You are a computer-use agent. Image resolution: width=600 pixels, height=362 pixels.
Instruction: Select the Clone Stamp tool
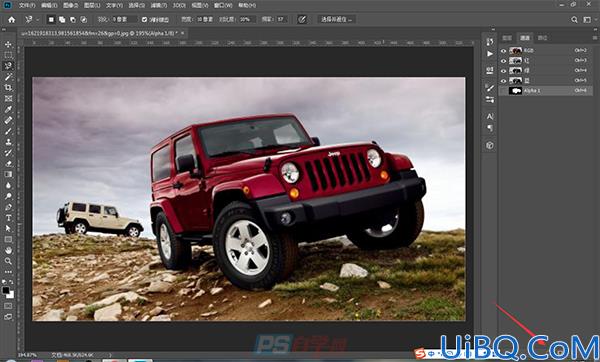8,142
